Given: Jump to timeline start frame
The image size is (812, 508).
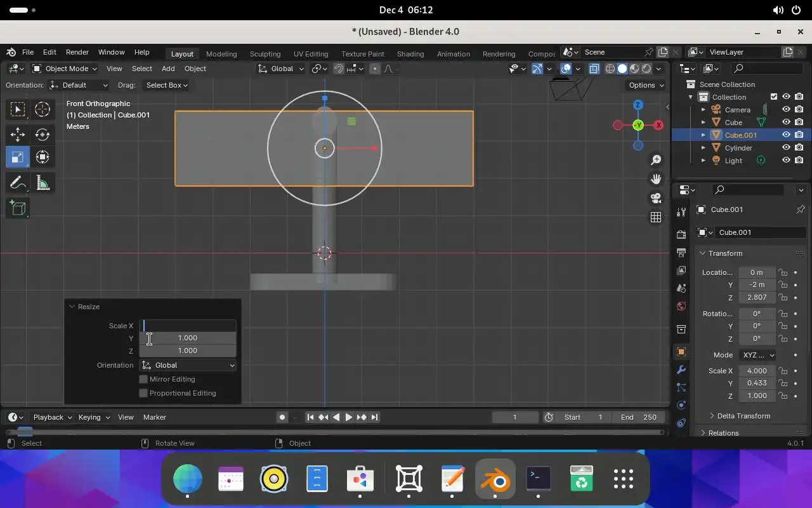Looking at the screenshot, I should [x=310, y=417].
